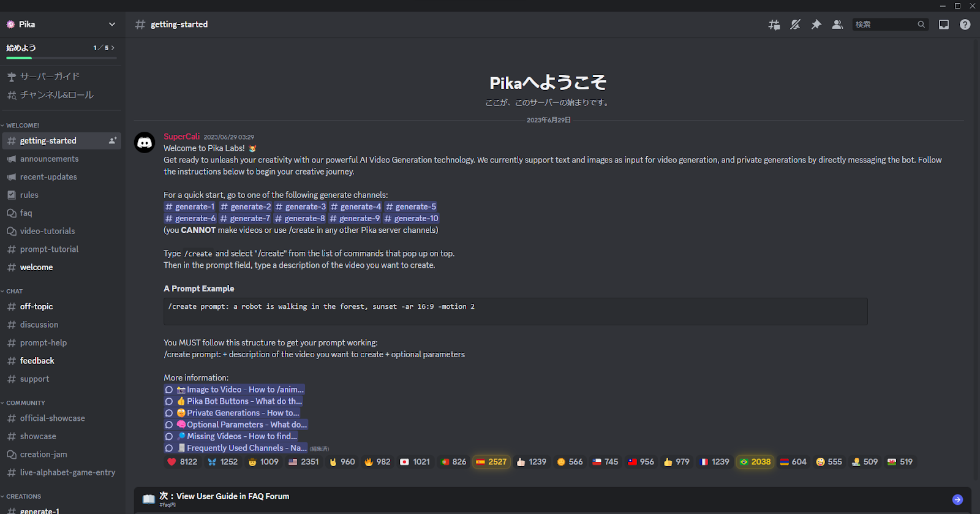Viewport: 980px width, 514px height.
Task: Open the Private Generations thread link
Action: click(x=232, y=413)
